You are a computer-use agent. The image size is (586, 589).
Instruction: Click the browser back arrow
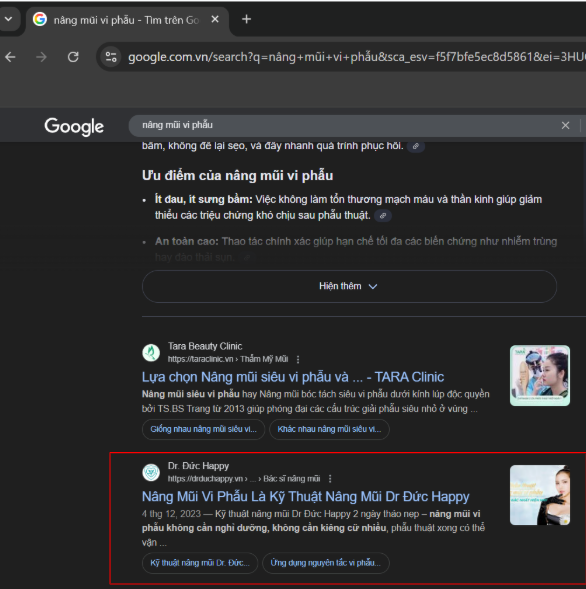click(11, 57)
